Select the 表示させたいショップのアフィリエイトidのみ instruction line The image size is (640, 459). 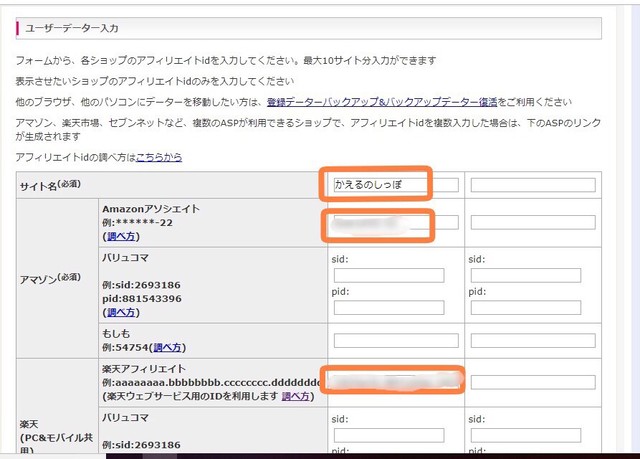[155, 82]
